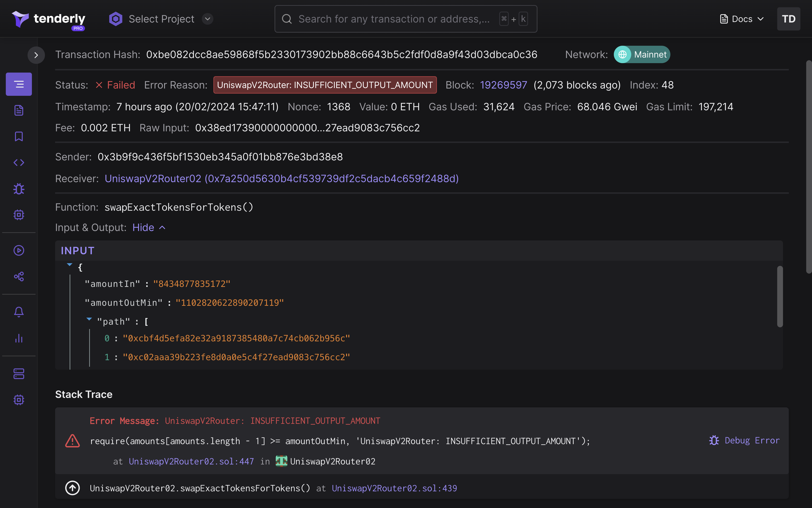
Task: Click the main page scrollbar
Action: tap(809, 167)
